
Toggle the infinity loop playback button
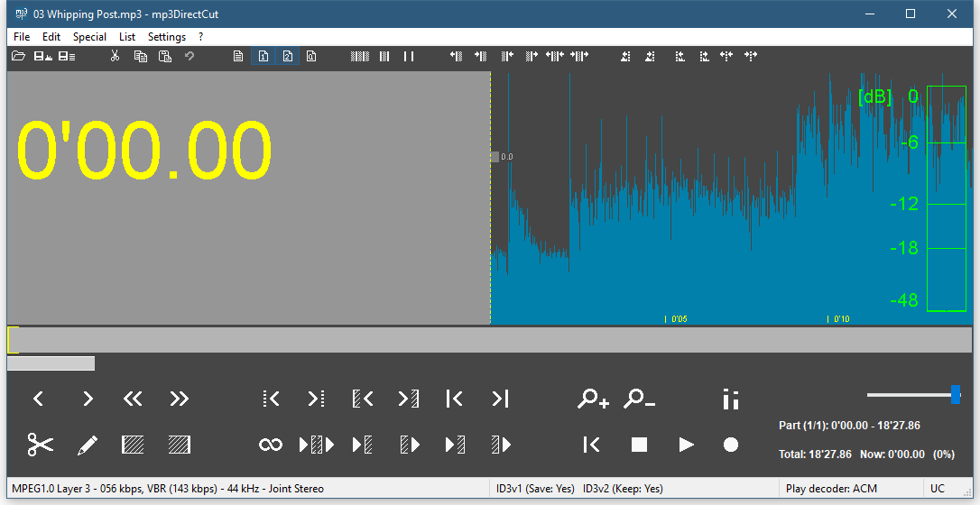[270, 445]
